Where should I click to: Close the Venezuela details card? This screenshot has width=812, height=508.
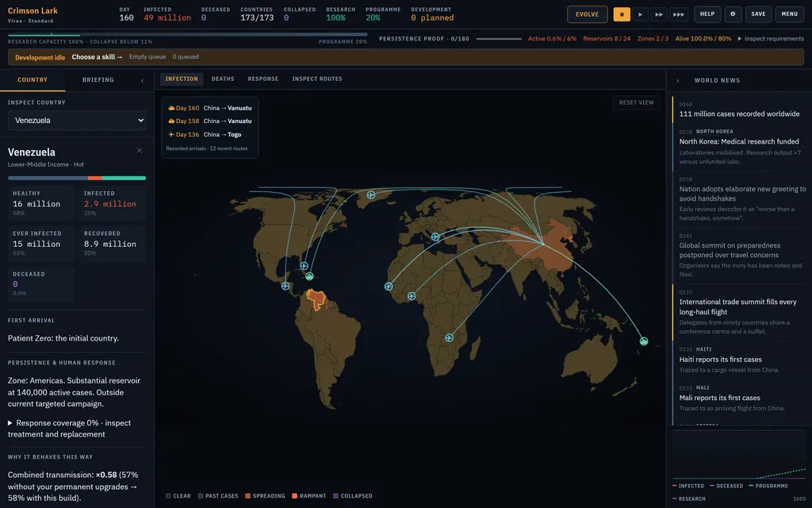(x=140, y=150)
